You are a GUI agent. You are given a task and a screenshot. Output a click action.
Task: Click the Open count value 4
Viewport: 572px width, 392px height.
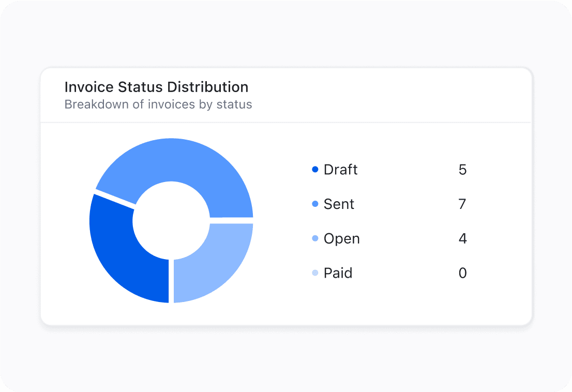point(462,238)
